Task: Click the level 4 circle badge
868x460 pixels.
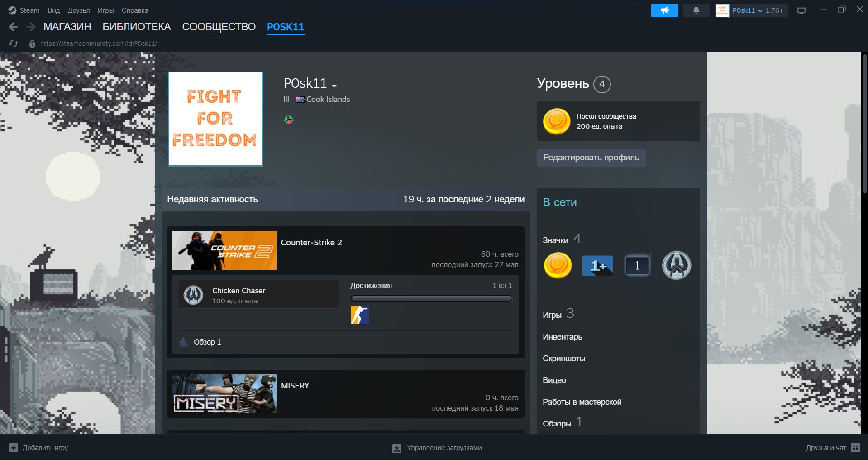Action: [602, 84]
